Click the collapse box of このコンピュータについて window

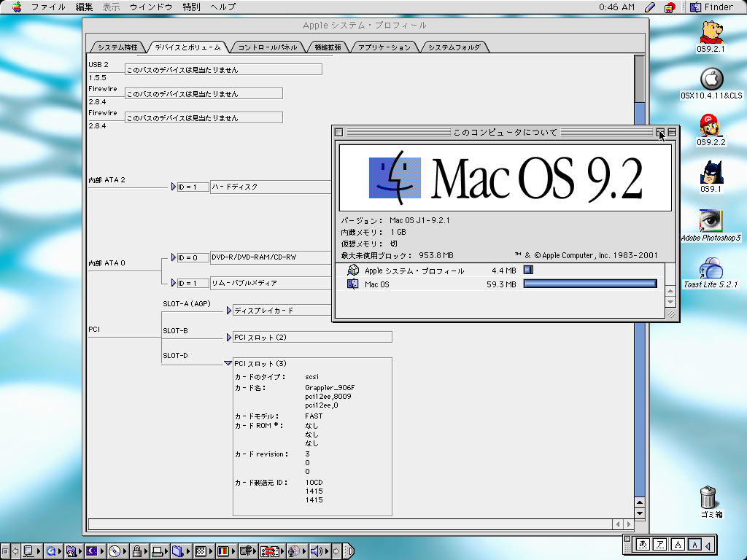672,132
